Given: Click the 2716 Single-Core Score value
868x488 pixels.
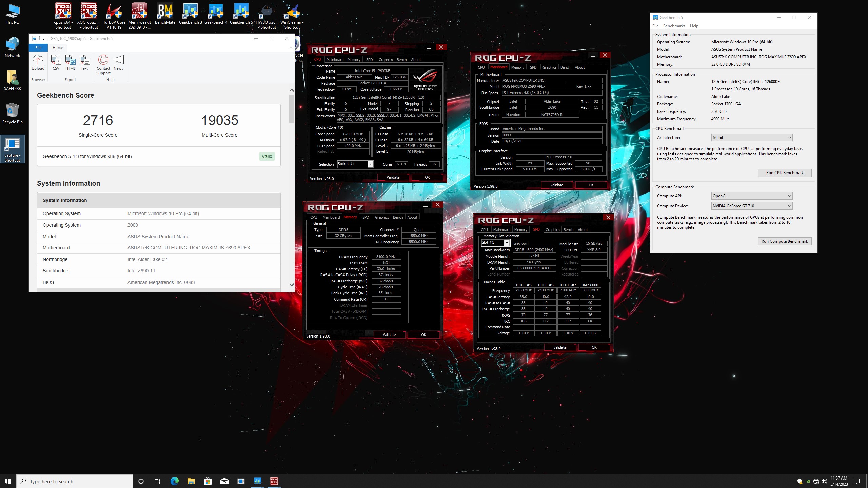Looking at the screenshot, I should coord(98,120).
